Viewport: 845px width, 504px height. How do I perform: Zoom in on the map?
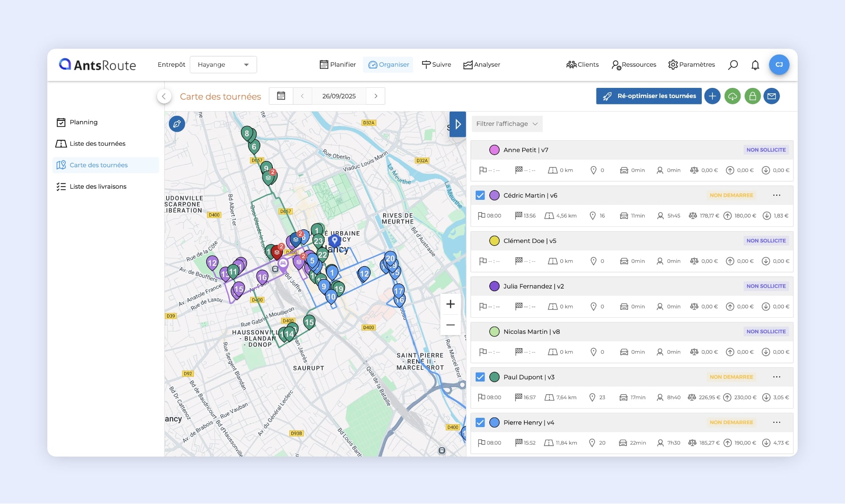pyautogui.click(x=450, y=304)
